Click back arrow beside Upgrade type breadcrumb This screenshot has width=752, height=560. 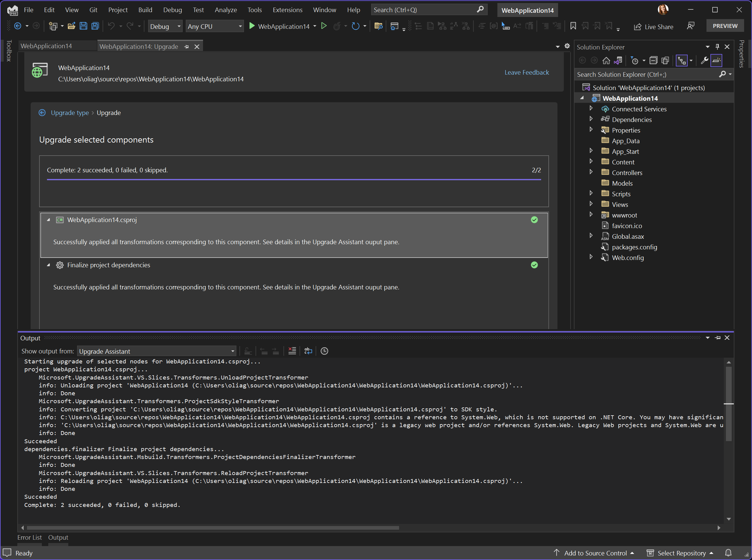click(42, 113)
